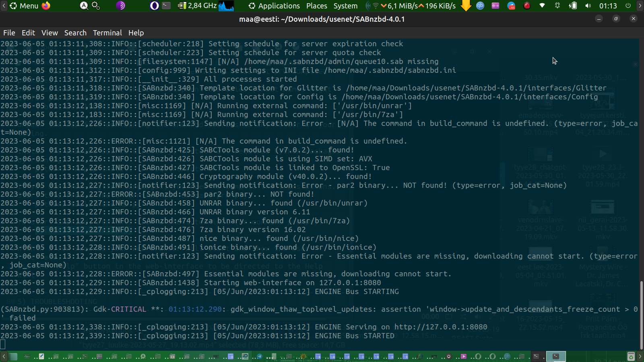Open the settings gears launcher
The image size is (644, 362).
coord(96,6)
